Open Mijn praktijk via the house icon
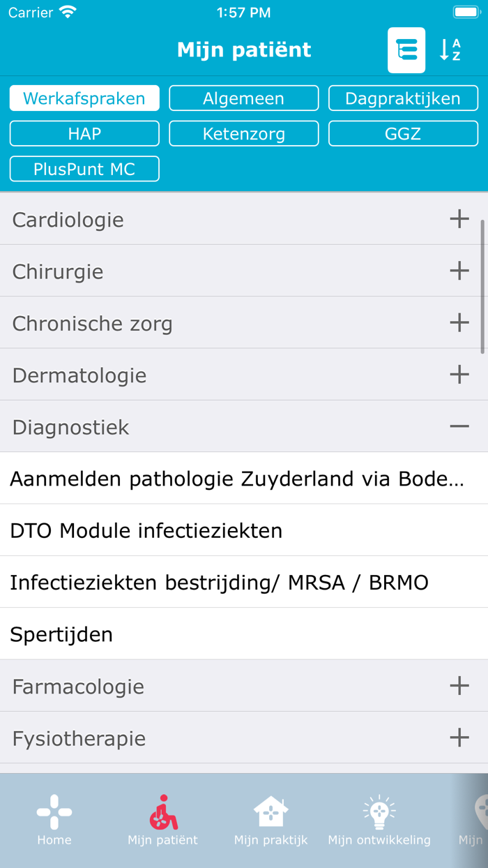Viewport: 488px width, 868px height. [271, 816]
